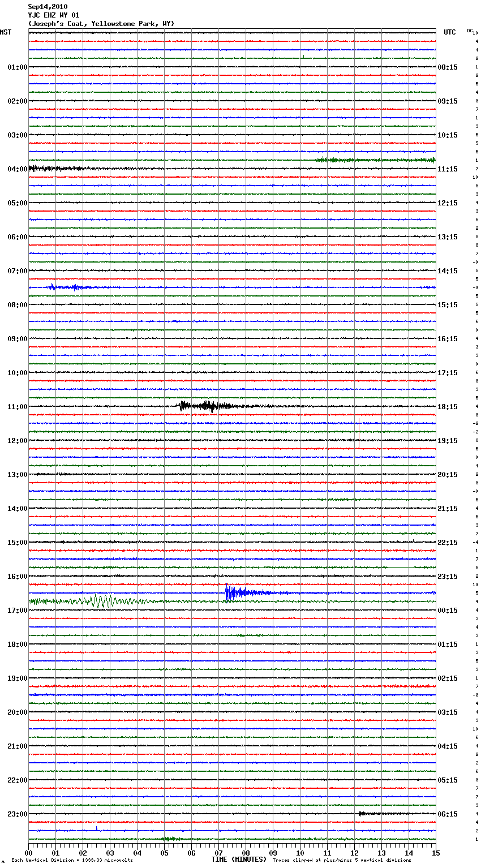Select the '12:00' MST hour label
The width and height of the screenshot is (481, 868).
(18, 441)
